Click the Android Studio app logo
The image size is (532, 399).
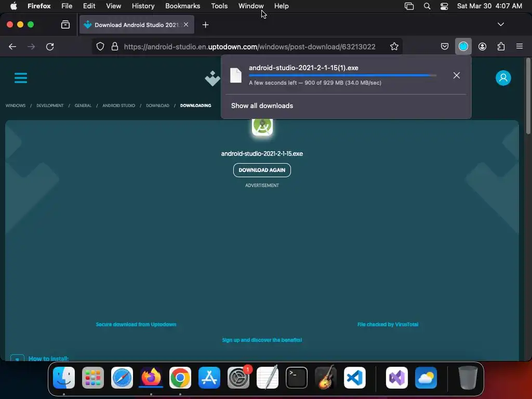tap(262, 126)
